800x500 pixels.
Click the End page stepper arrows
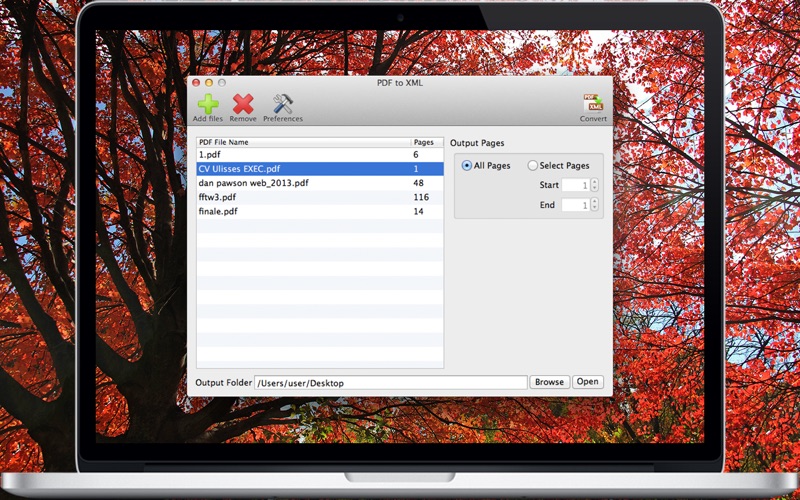(594, 205)
